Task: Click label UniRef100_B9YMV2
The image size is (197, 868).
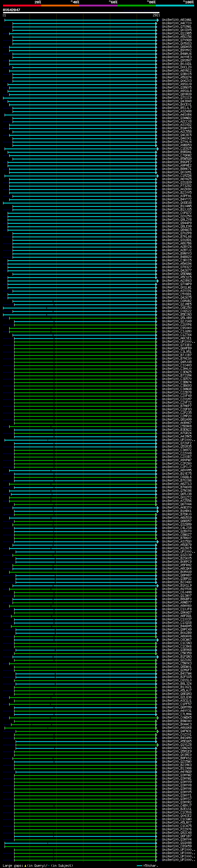Action: [176, 50]
